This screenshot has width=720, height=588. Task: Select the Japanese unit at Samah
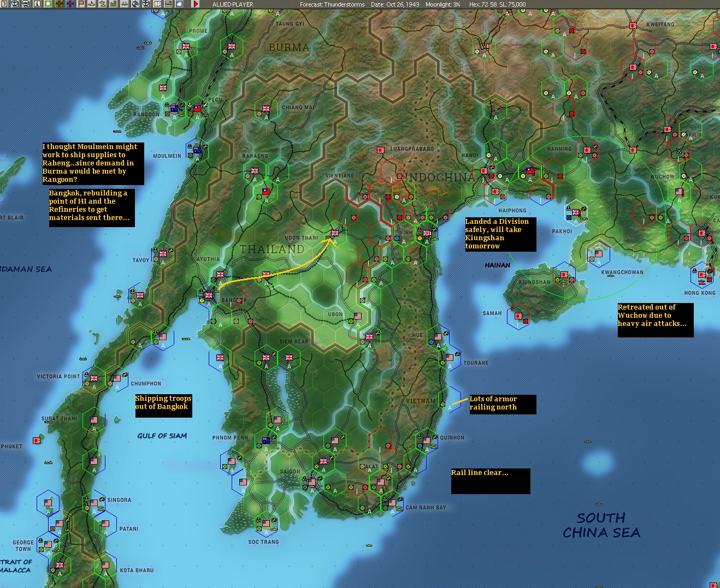[518, 316]
